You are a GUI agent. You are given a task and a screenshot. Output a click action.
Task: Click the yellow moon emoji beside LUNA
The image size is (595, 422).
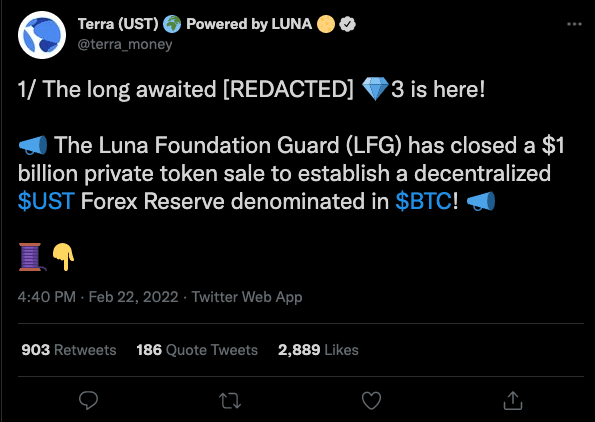pos(326,24)
